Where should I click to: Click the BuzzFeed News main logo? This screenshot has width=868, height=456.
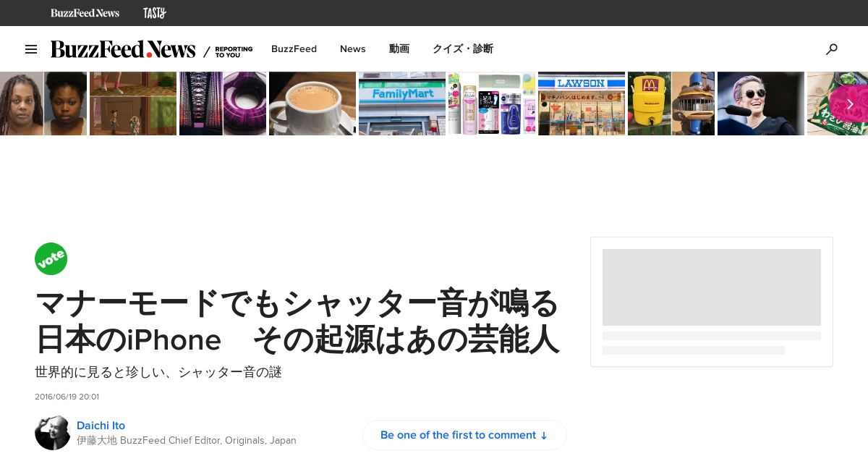tap(123, 49)
